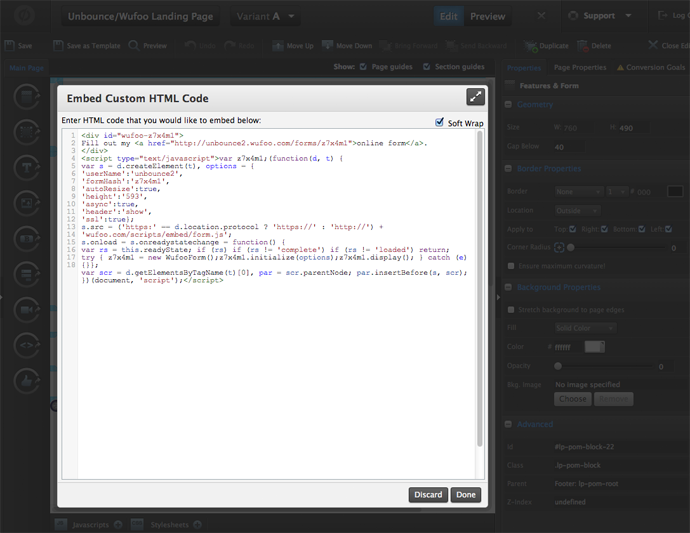Toggle the Section guides checkbox

coord(426,67)
